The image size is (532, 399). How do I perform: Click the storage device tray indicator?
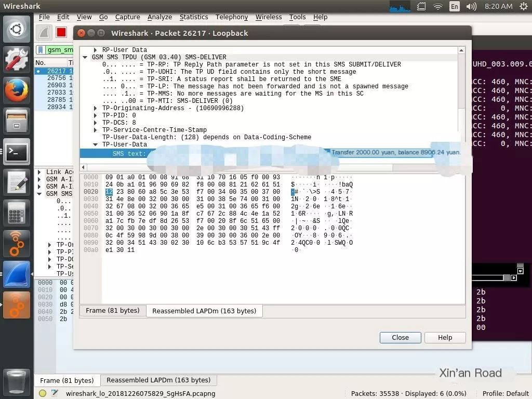(x=421, y=6)
